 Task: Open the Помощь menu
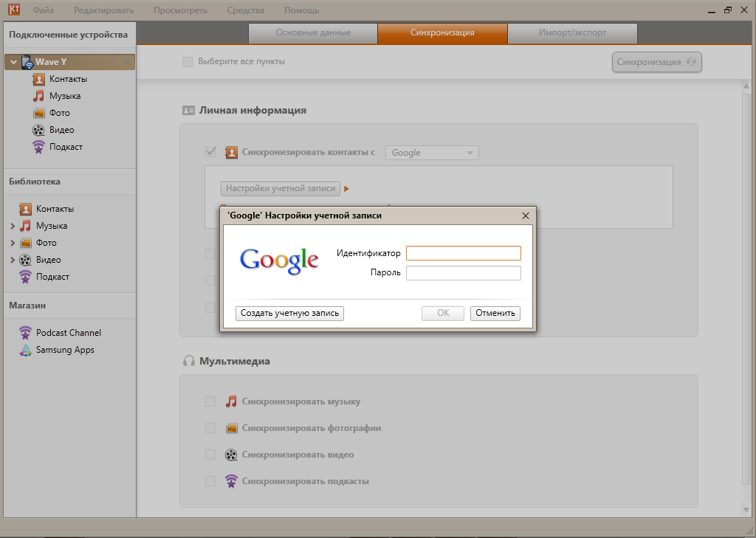coord(302,10)
